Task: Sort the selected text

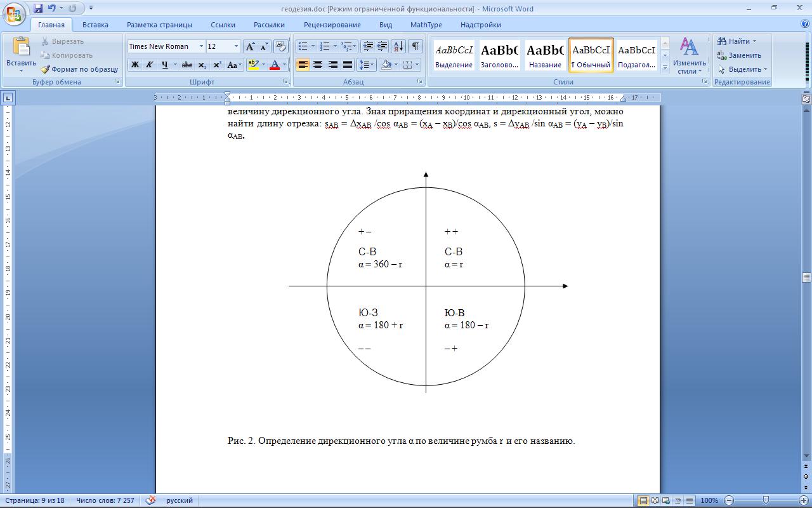Action: [x=398, y=46]
